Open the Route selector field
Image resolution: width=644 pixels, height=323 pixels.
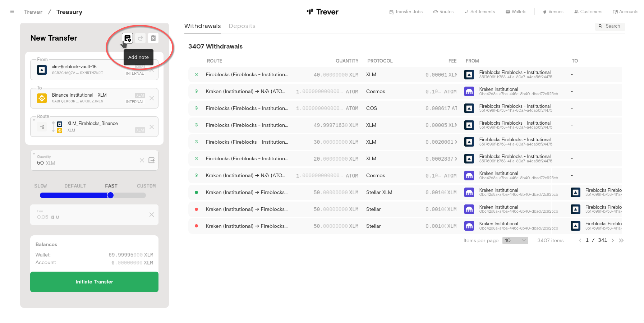click(x=93, y=127)
